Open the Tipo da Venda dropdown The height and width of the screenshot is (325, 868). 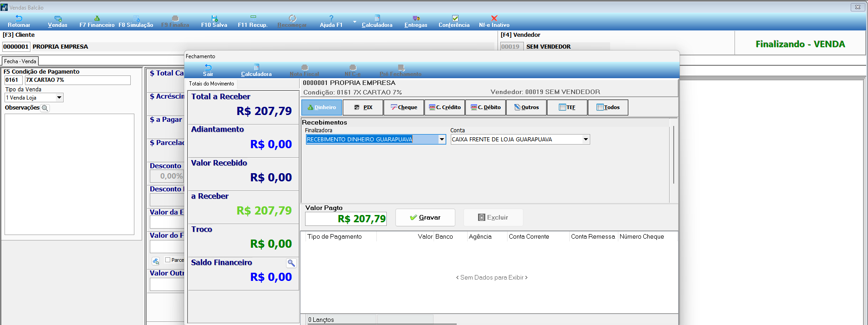tap(59, 98)
